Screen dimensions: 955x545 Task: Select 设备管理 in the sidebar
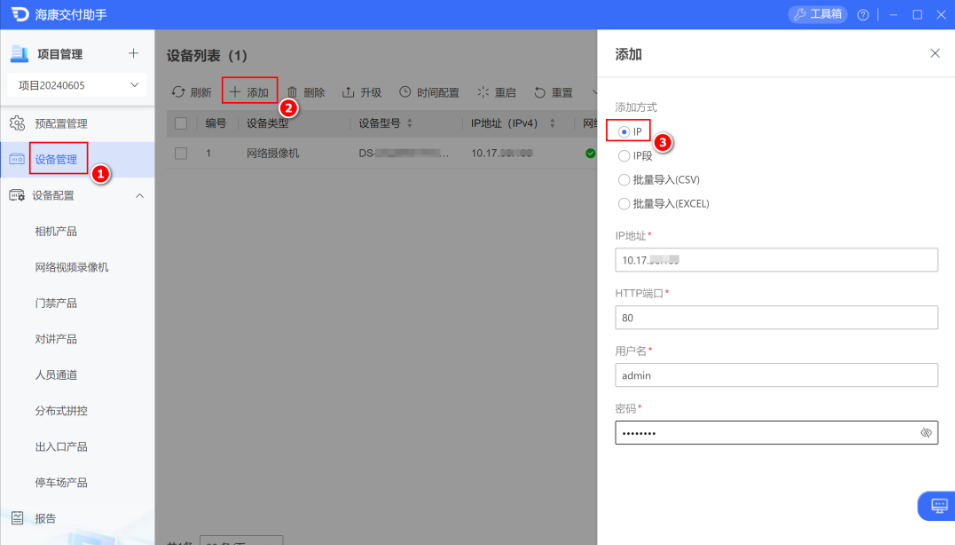click(x=56, y=160)
